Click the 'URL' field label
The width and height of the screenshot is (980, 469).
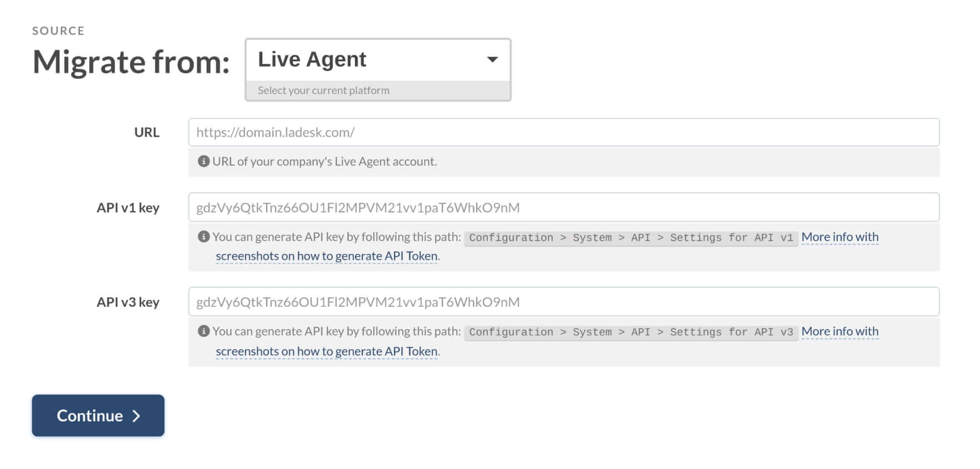(147, 132)
